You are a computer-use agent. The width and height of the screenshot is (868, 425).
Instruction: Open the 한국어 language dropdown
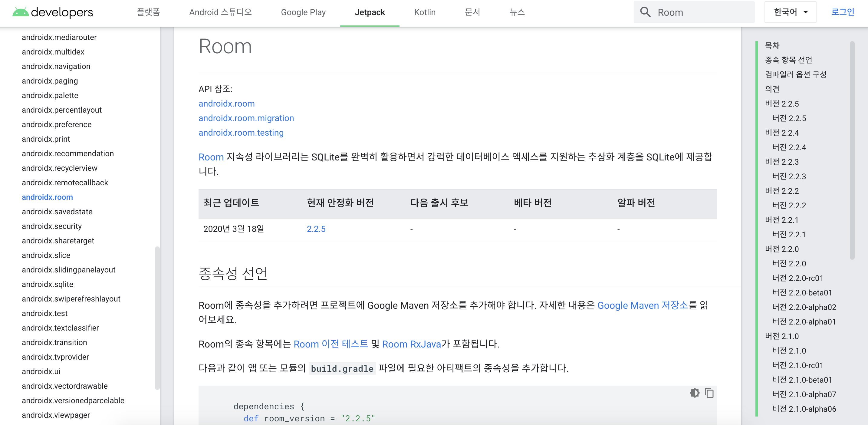(x=790, y=12)
